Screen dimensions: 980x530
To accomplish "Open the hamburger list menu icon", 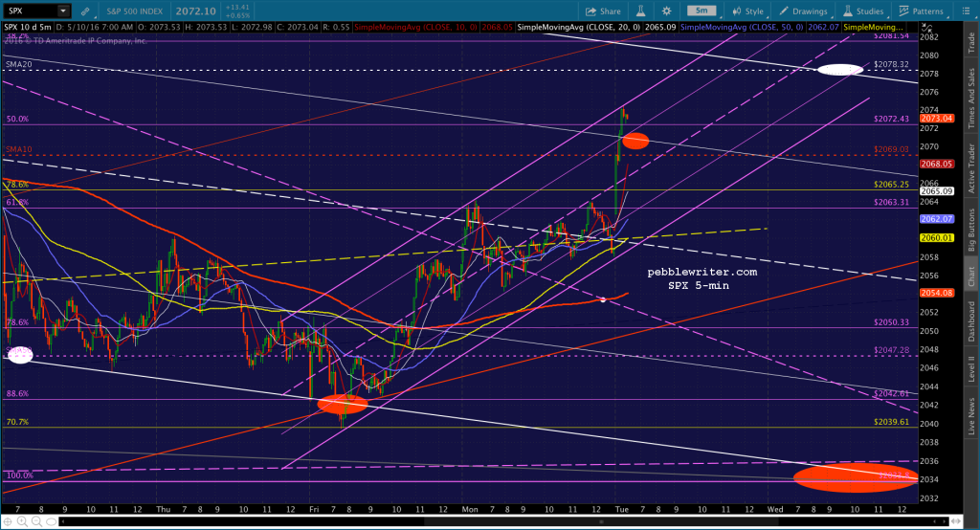I will (966, 11).
